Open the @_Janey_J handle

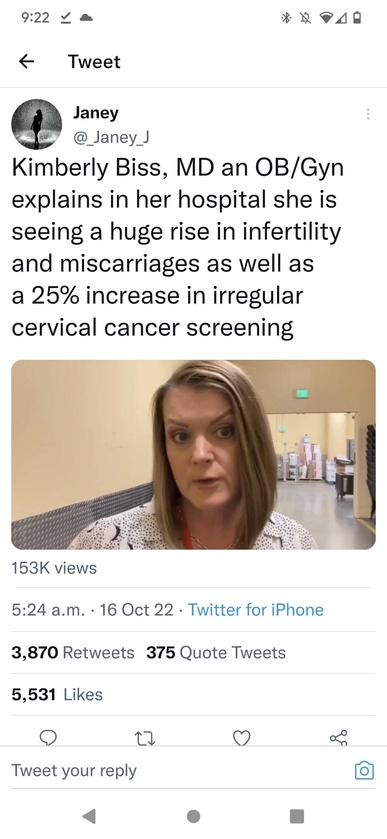click(x=110, y=138)
